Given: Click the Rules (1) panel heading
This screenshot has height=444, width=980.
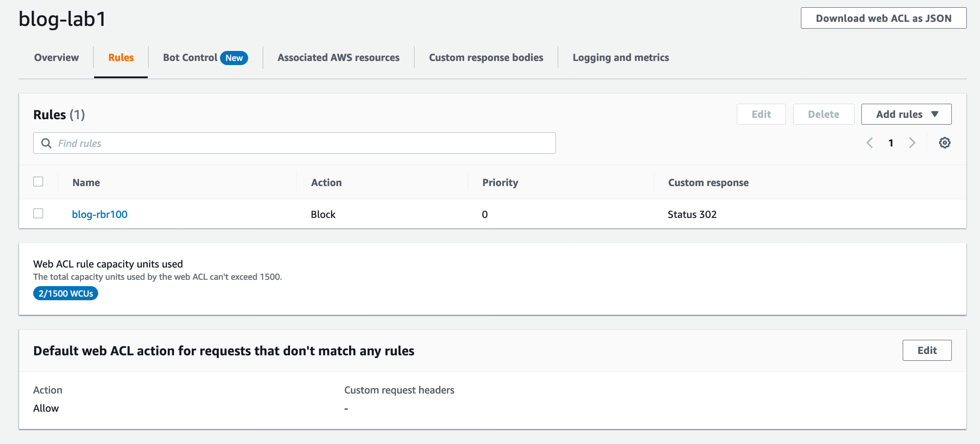Looking at the screenshot, I should (59, 114).
